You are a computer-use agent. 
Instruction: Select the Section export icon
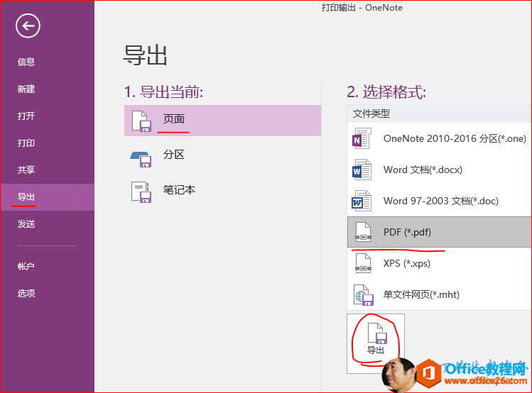(x=141, y=156)
